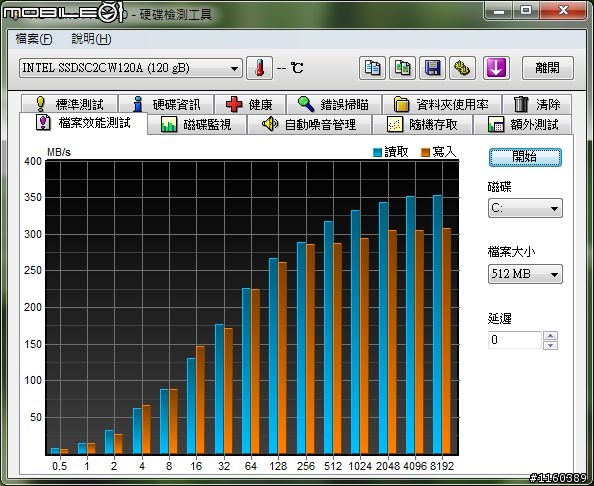Click the 0.5 x-axis label
The width and height of the screenshot is (594, 486).
(x=59, y=466)
